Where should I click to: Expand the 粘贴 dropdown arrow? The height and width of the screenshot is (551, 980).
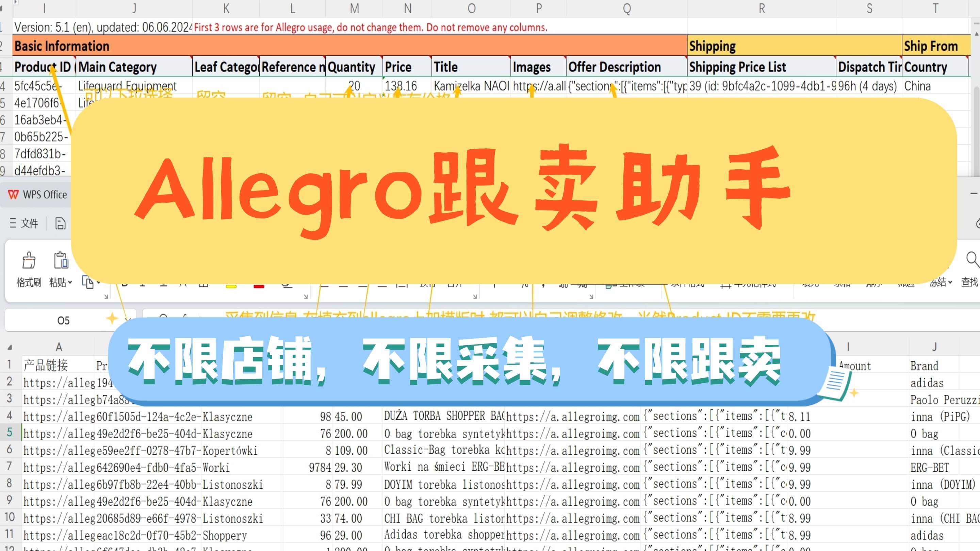tap(70, 283)
